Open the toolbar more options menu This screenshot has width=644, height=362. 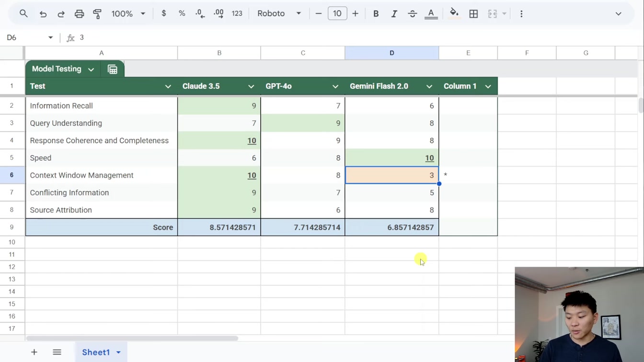click(x=521, y=14)
